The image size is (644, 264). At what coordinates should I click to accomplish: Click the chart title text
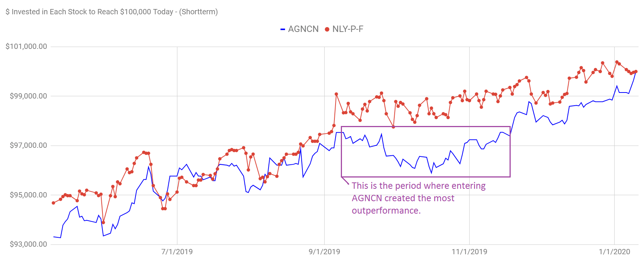(x=111, y=12)
